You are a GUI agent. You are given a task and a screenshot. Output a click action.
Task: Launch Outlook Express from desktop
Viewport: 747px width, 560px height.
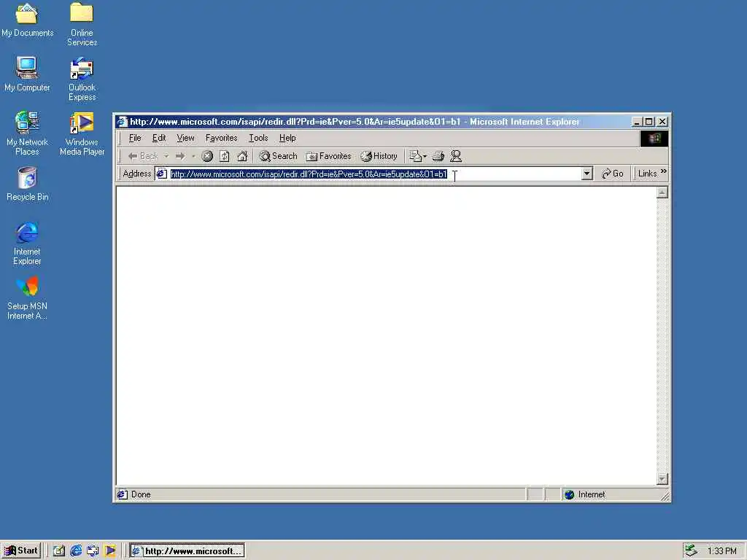click(x=82, y=79)
